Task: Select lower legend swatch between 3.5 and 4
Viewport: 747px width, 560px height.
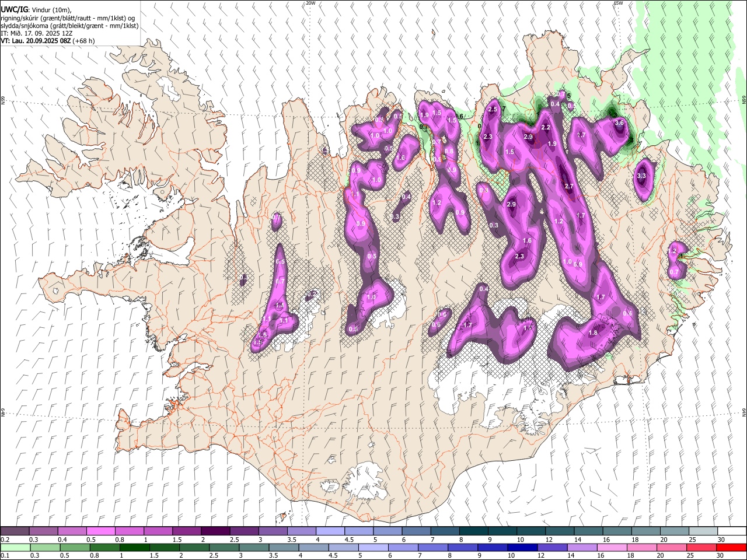Action: coord(284,547)
